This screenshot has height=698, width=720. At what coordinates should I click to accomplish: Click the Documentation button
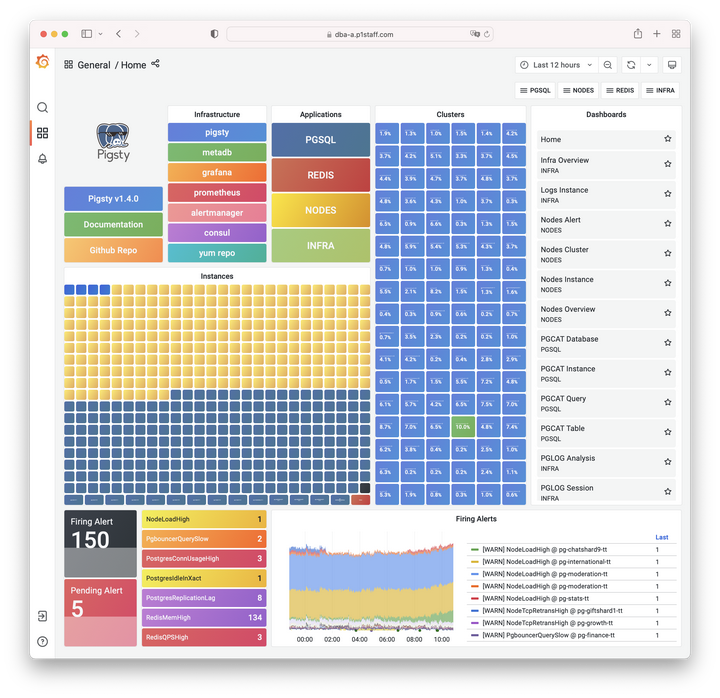click(113, 225)
